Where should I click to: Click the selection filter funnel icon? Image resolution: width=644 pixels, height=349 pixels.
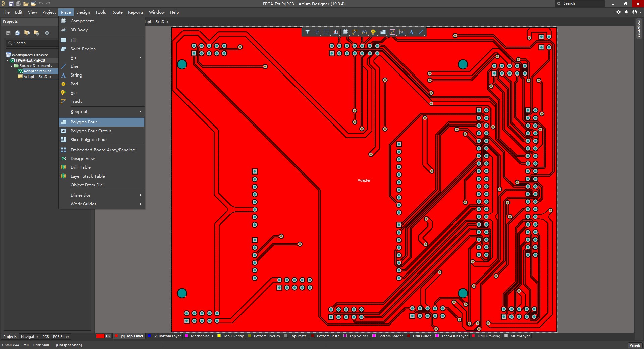307,32
